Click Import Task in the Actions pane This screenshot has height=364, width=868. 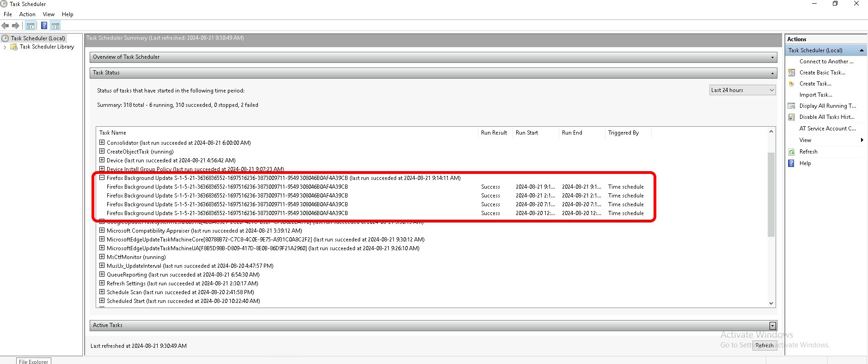pyautogui.click(x=815, y=95)
